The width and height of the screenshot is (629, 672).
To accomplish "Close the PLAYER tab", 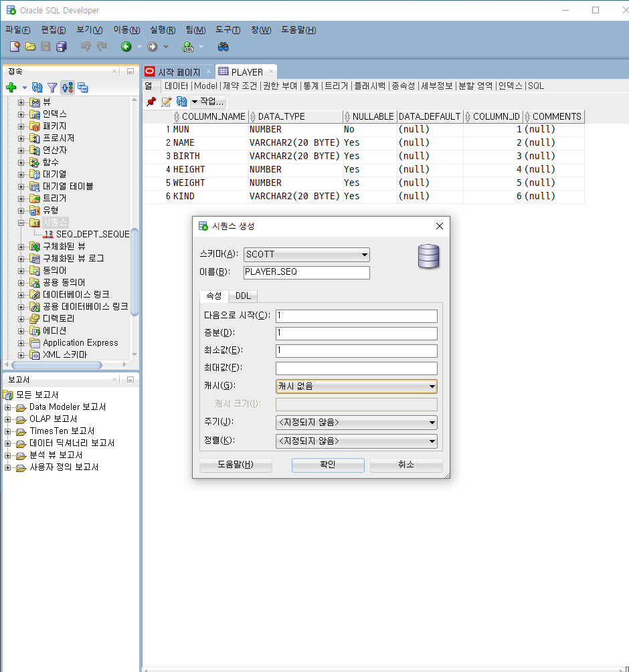I will click(x=271, y=72).
